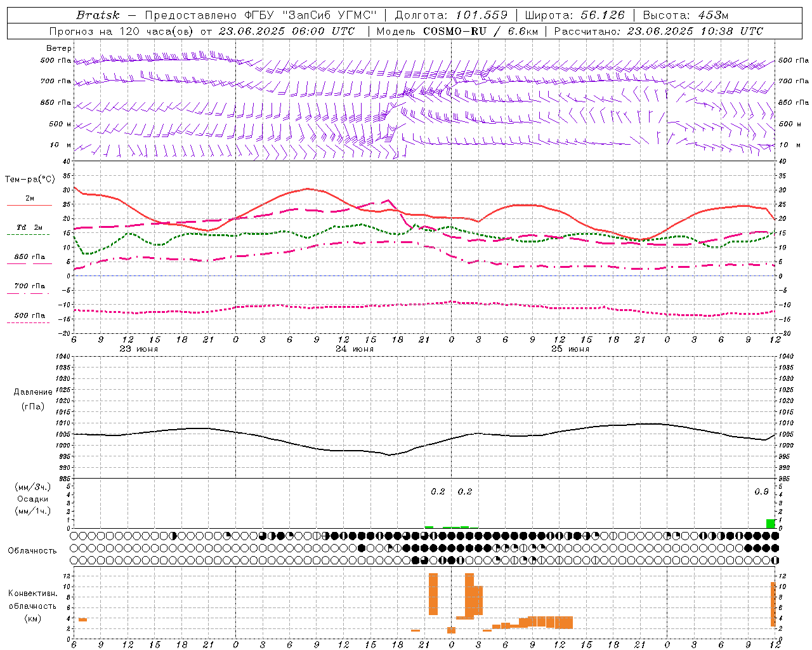
Task: Click the '(мм/1ч.)' precipitation unit label
Action: (x=32, y=511)
